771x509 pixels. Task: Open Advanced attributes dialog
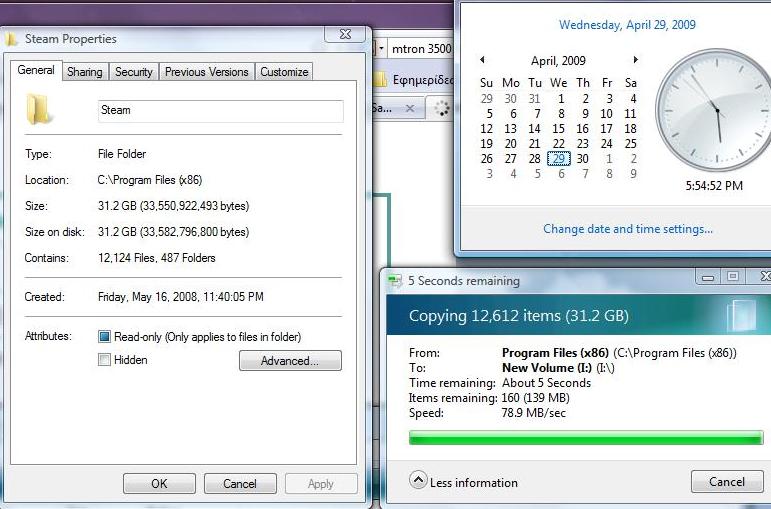tap(290, 360)
